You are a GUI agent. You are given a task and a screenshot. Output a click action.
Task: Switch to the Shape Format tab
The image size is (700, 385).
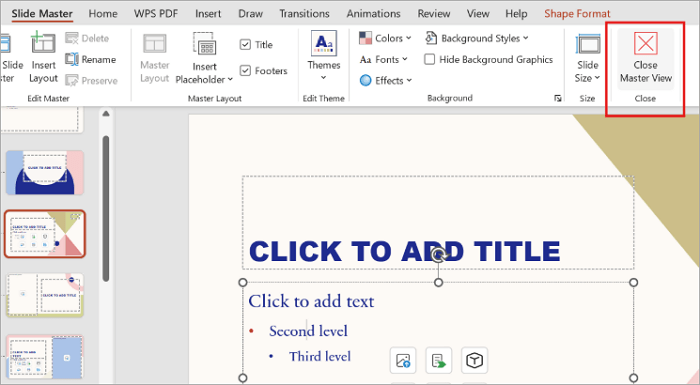point(577,14)
